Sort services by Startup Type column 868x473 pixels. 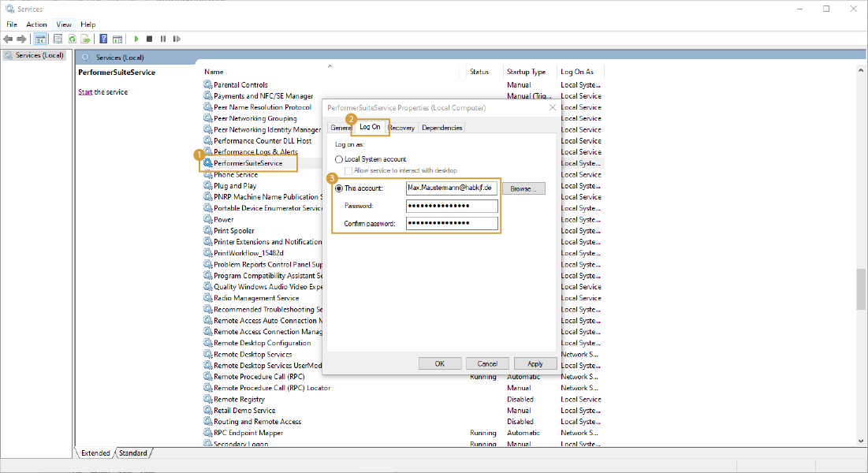[x=526, y=72]
